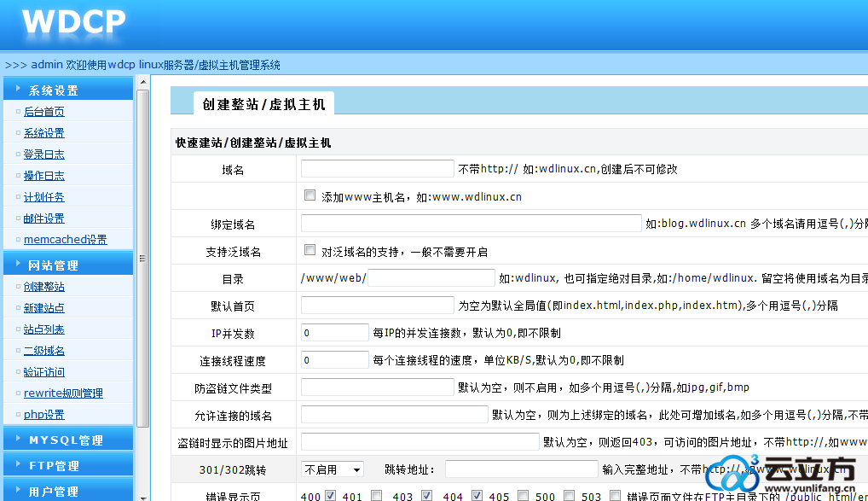Open the 后台首页 link

click(43, 112)
